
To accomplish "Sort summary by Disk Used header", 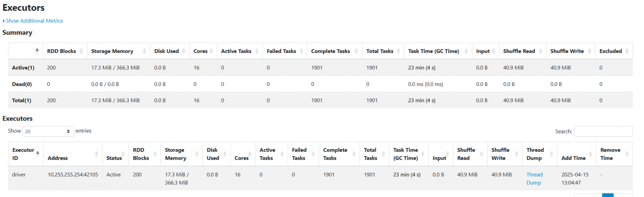I will 166,51.
